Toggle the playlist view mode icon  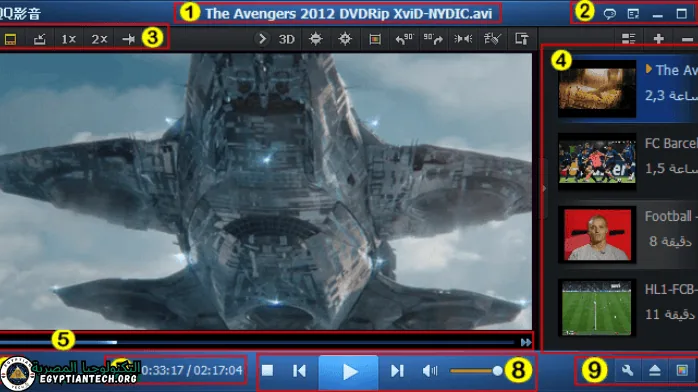[629, 39]
